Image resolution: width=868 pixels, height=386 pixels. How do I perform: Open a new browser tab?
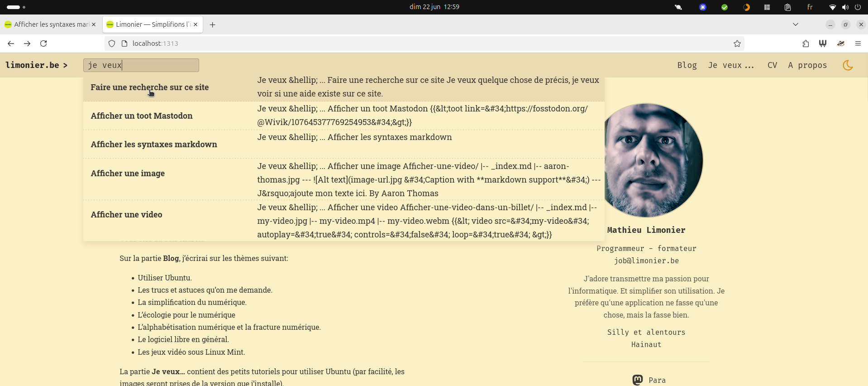point(212,24)
